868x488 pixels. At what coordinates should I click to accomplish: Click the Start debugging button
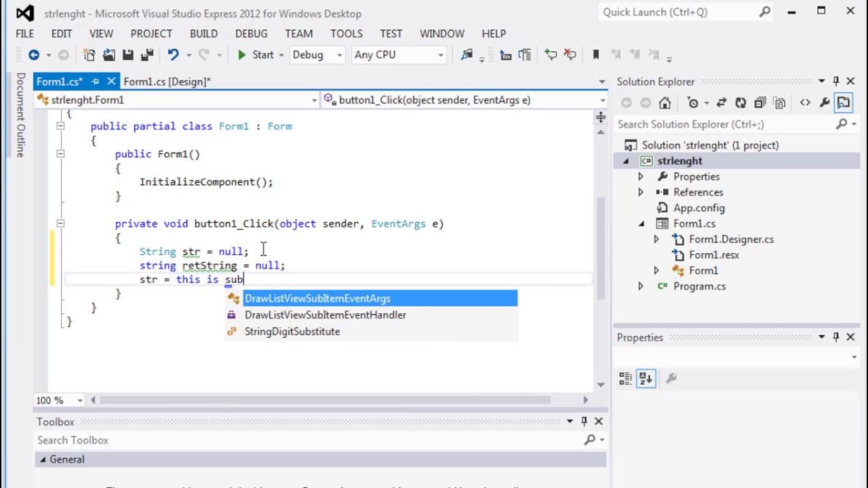(256, 55)
